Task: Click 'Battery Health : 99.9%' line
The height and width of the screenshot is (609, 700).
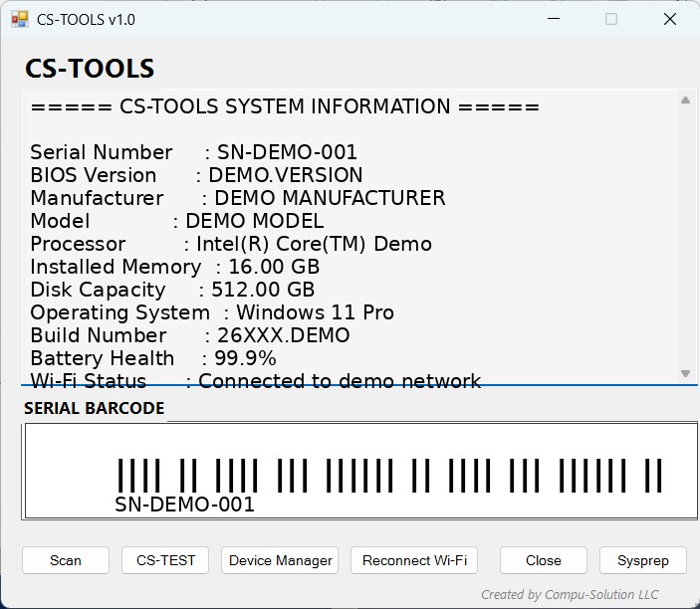Action: [x=153, y=358]
